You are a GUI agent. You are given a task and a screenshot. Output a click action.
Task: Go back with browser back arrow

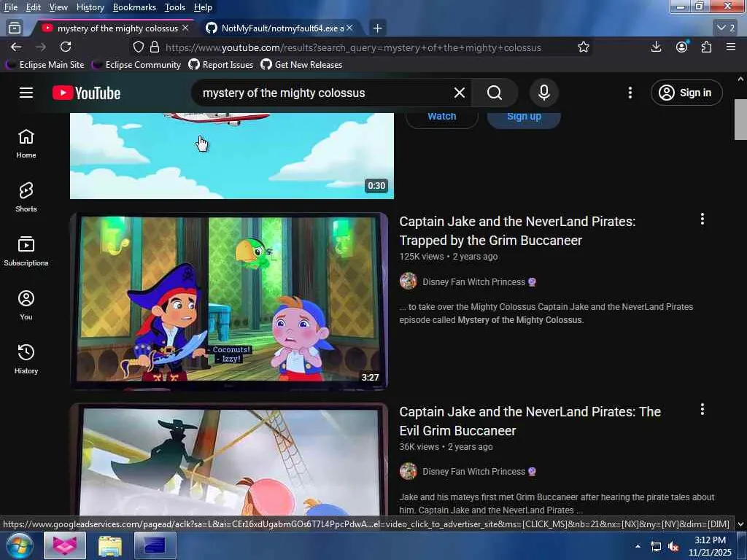[x=16, y=47]
